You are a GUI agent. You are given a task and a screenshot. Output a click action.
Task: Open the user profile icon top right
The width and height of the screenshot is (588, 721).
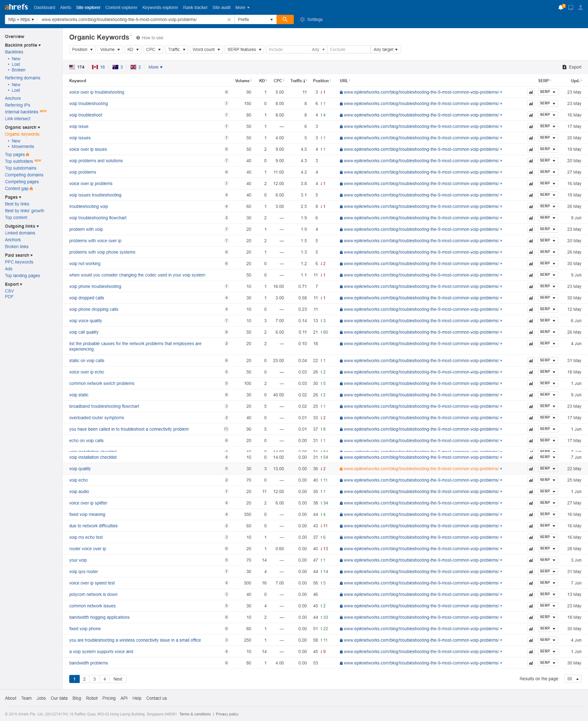(580, 7)
